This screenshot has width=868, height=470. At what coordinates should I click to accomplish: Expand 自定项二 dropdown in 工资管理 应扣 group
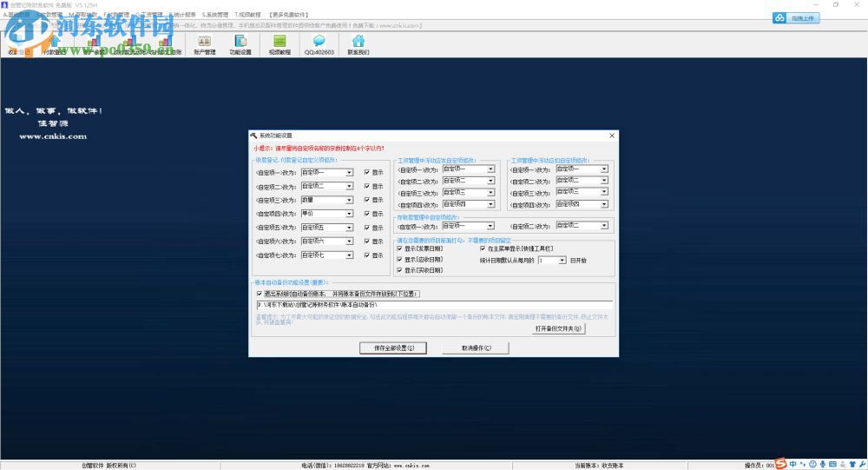click(x=604, y=180)
